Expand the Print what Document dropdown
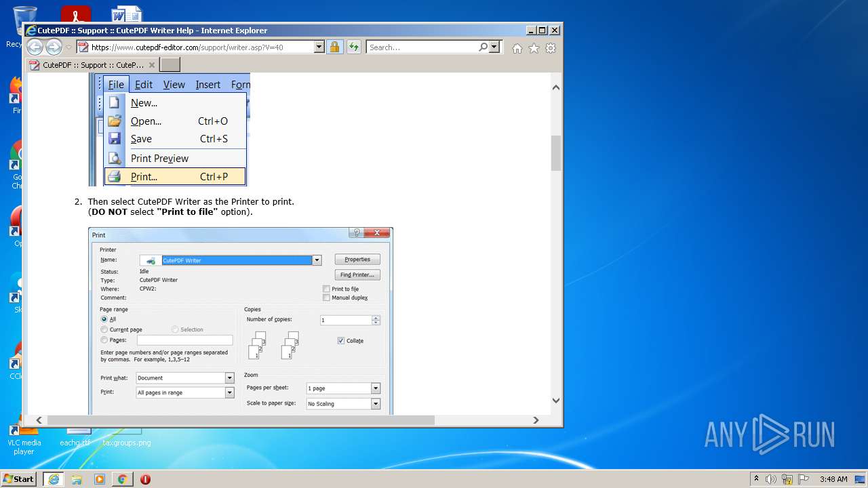This screenshot has height=488, width=868. point(230,378)
